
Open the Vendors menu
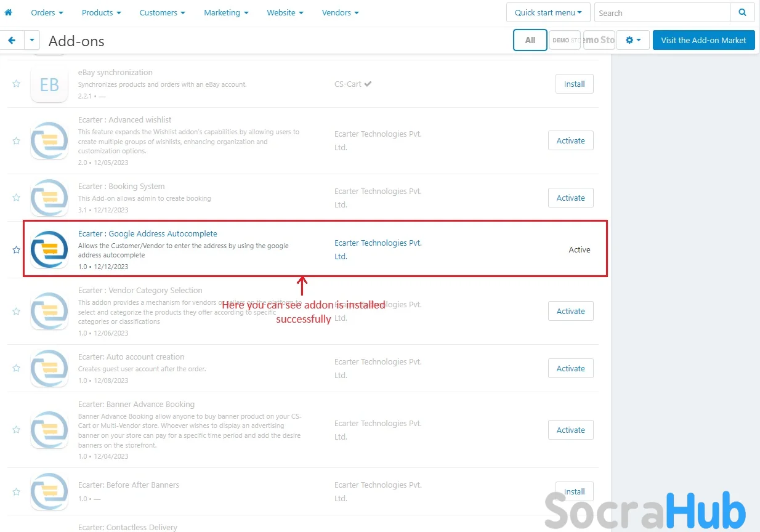click(341, 12)
